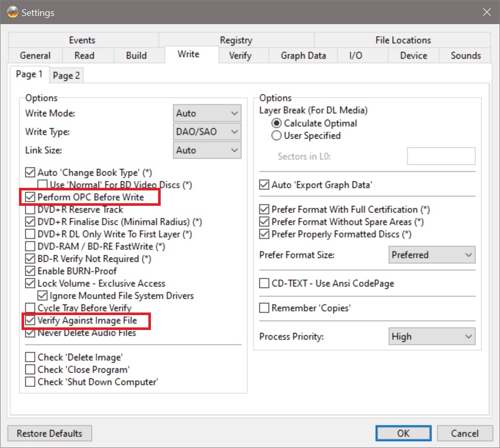Close the Settings dialog
The height and width of the screenshot is (448, 500).
point(487,12)
